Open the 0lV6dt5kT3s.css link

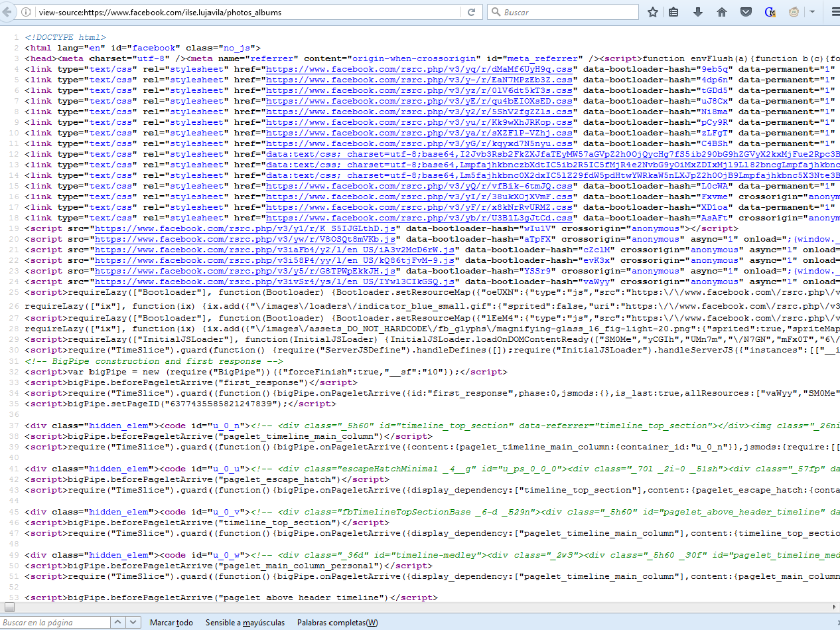pos(419,90)
